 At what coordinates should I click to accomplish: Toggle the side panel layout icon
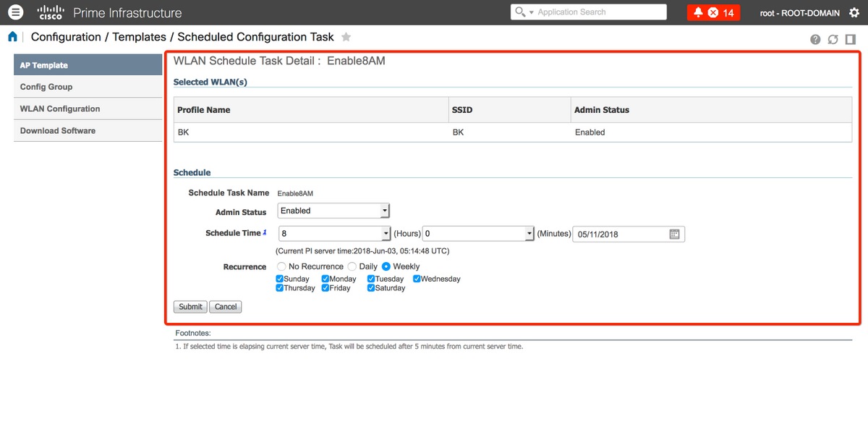(850, 40)
